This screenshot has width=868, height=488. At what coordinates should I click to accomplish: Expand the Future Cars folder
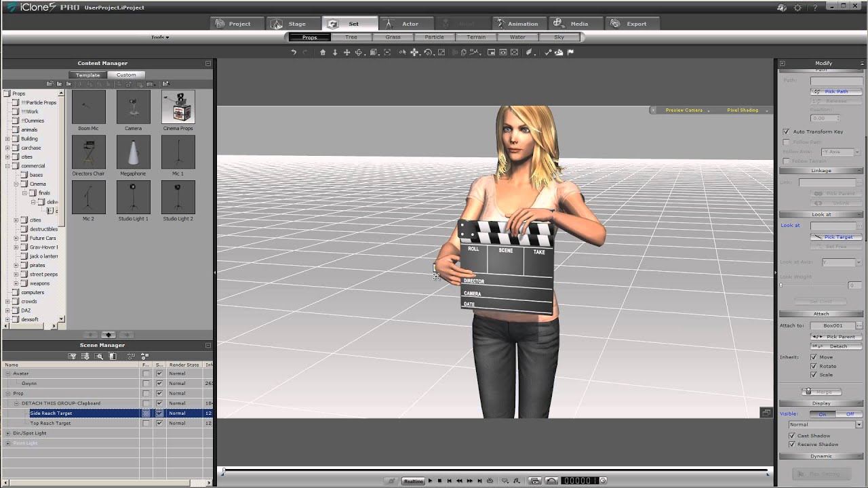16,238
